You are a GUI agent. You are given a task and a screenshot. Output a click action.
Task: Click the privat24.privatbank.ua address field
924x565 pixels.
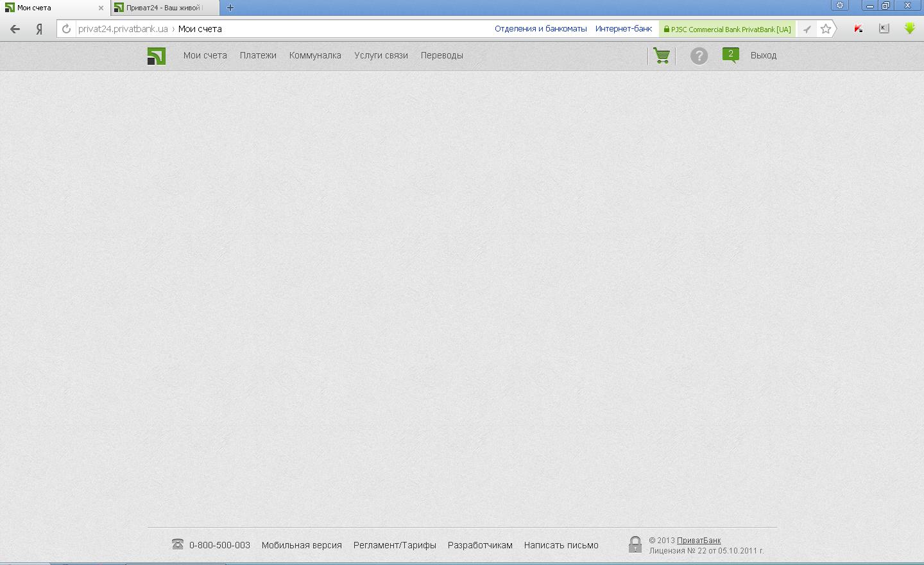click(123, 29)
